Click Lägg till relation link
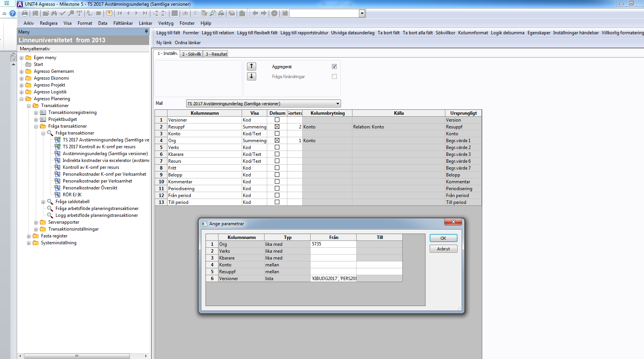644x359 pixels. [218, 33]
